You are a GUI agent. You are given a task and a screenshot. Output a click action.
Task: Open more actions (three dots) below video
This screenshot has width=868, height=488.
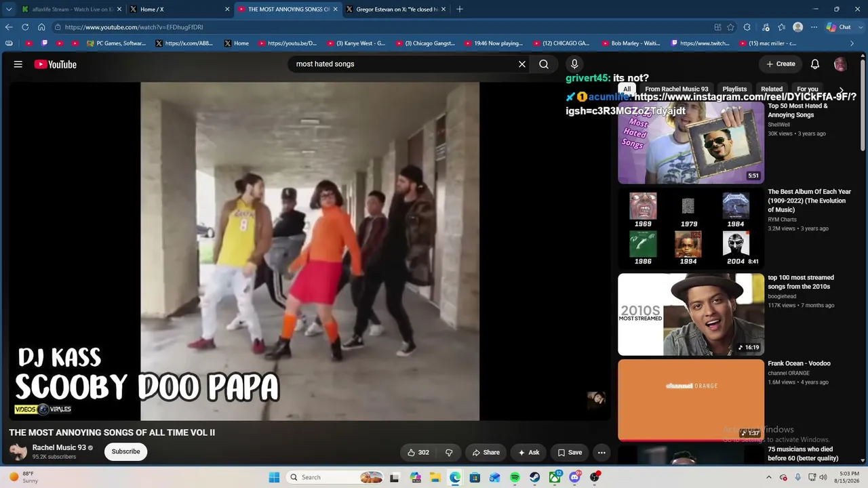tap(601, 453)
